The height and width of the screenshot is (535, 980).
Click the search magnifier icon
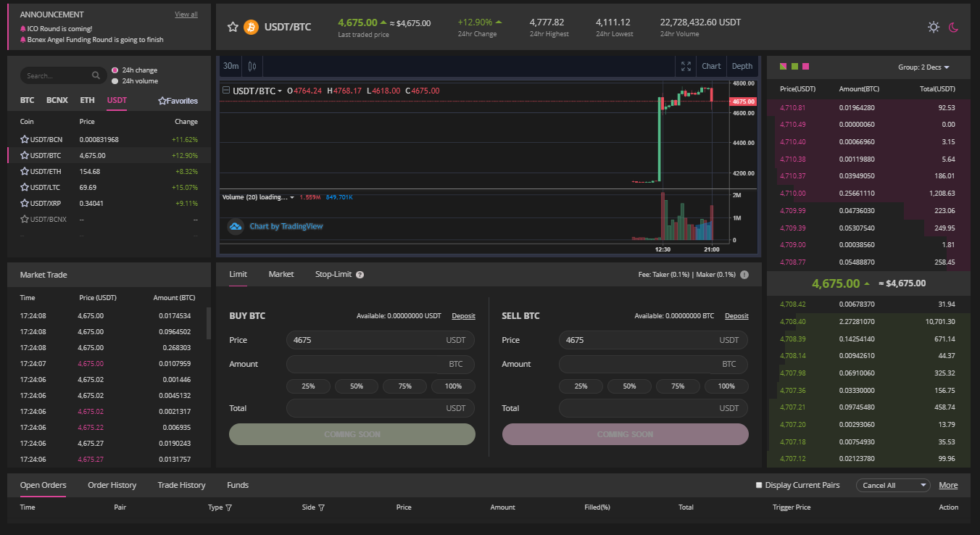(x=96, y=75)
